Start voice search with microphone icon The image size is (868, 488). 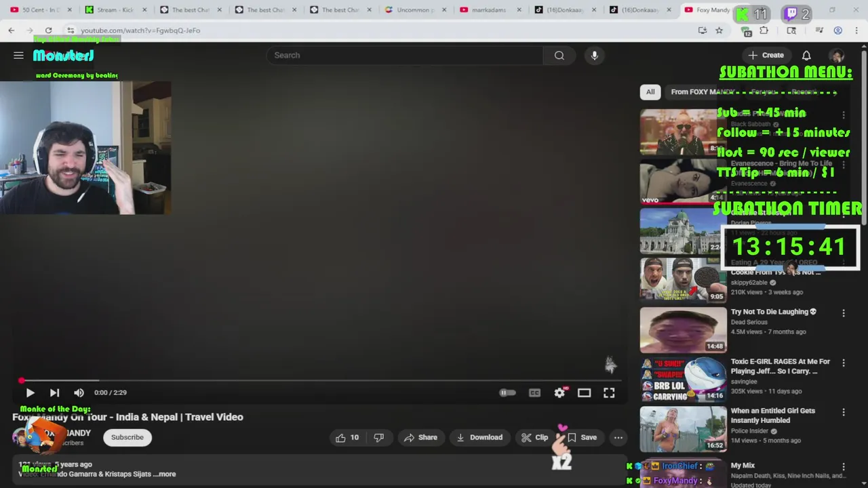tap(595, 56)
